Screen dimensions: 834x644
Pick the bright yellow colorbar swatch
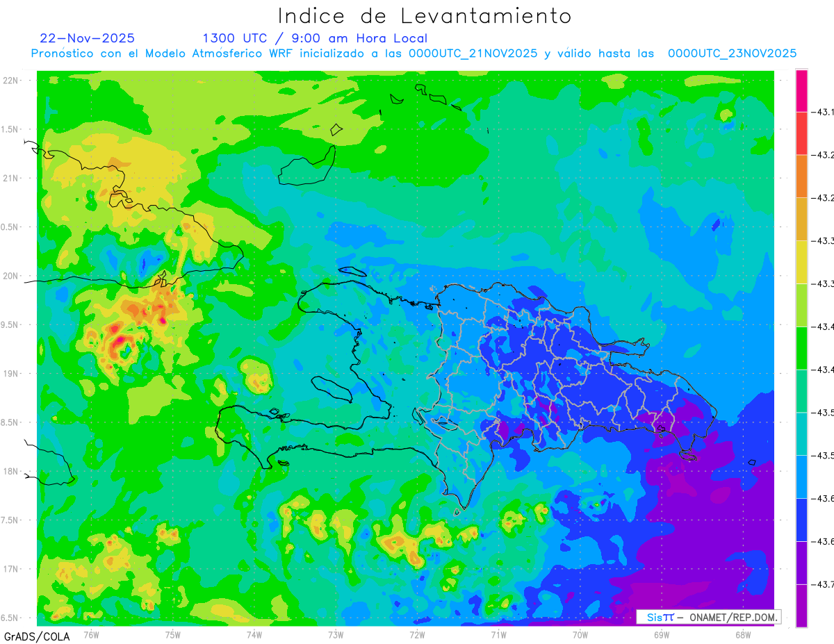(801, 262)
